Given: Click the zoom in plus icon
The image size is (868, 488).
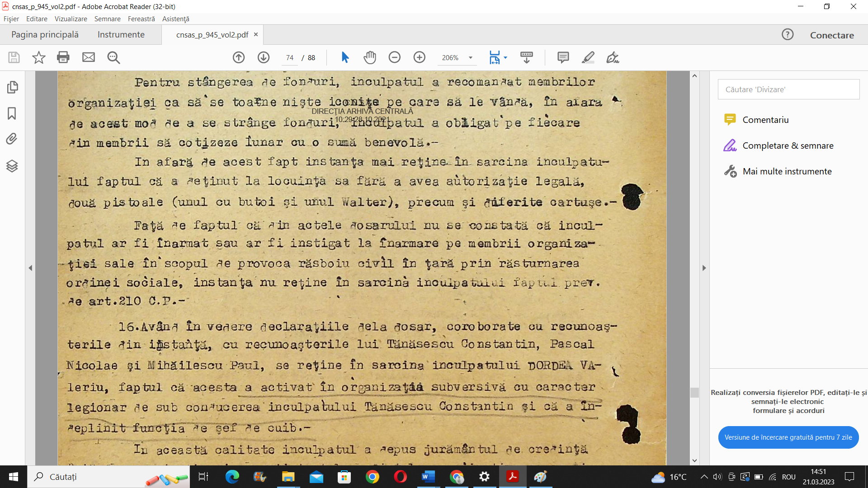Looking at the screenshot, I should pyautogui.click(x=420, y=57).
